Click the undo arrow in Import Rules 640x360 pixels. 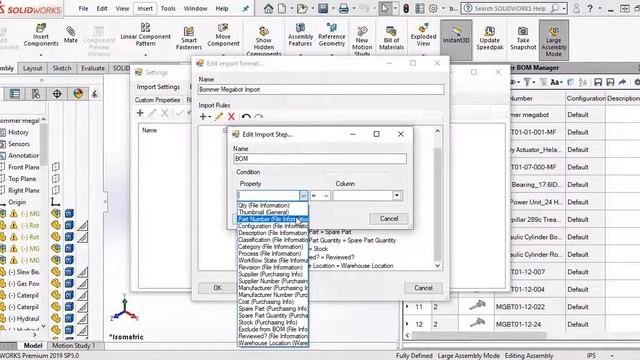tap(246, 117)
